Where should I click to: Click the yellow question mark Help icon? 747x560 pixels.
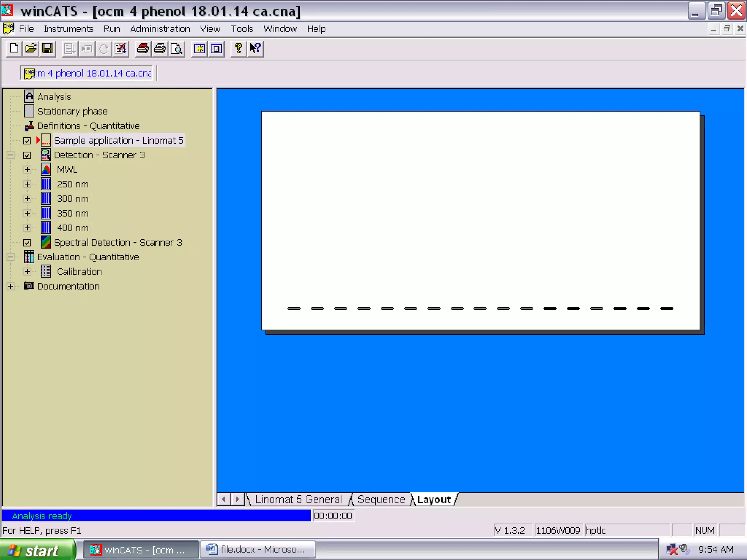(238, 48)
